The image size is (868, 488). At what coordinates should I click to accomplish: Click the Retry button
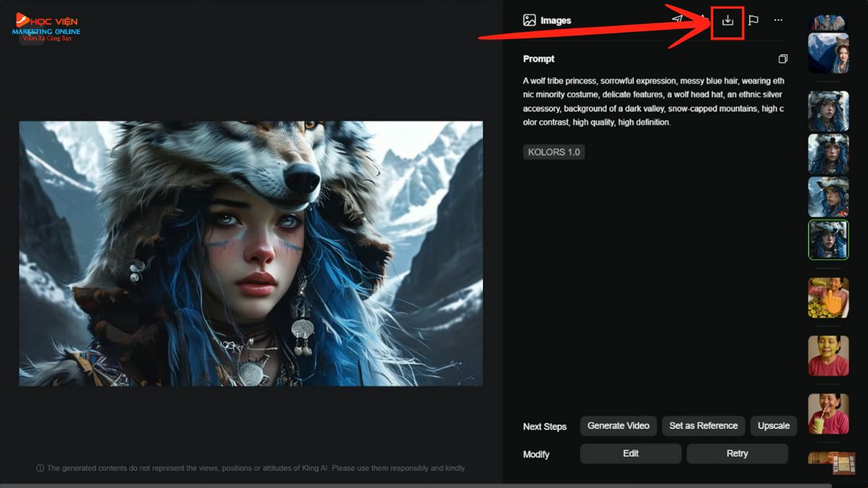(737, 454)
